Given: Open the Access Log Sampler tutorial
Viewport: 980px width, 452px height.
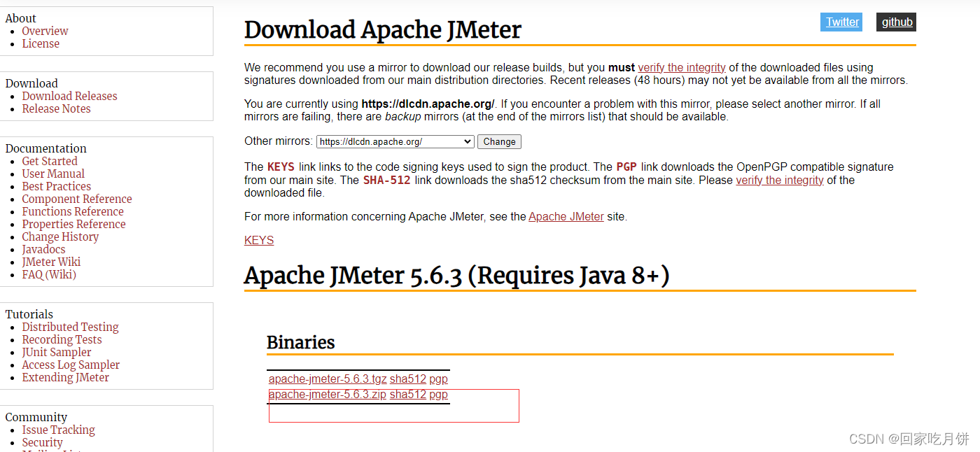Looking at the screenshot, I should pos(71,365).
